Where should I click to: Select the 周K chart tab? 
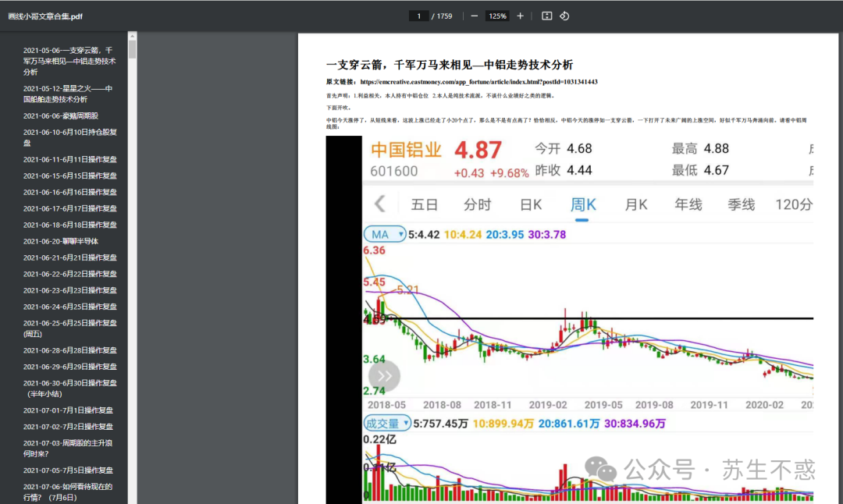coord(583,204)
